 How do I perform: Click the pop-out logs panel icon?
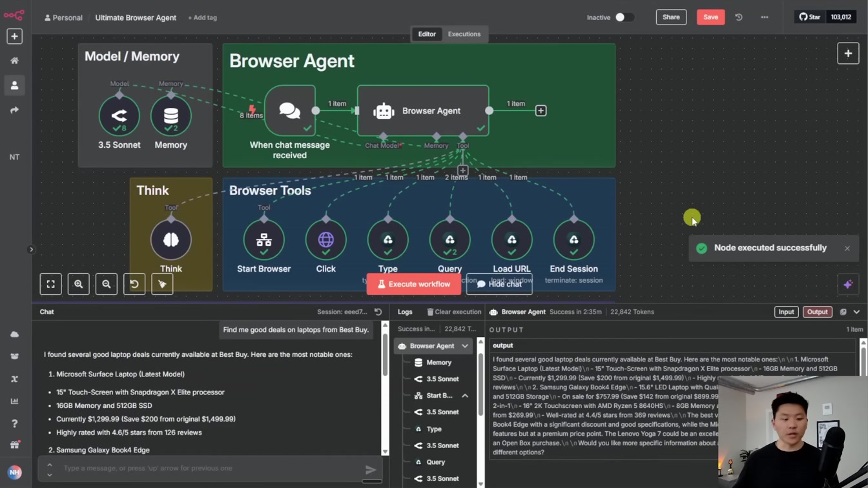click(x=843, y=312)
